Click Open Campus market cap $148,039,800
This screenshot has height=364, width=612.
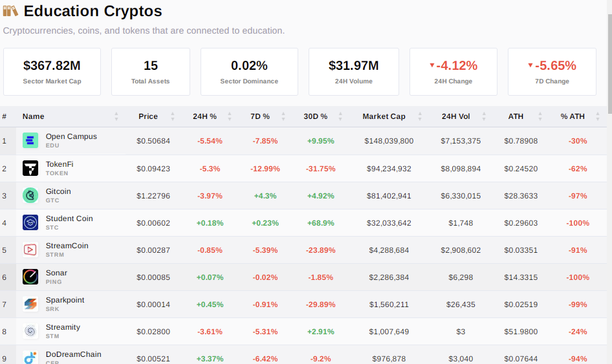389,141
